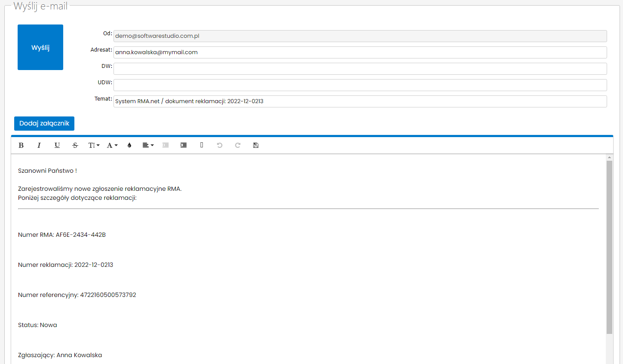Toggle bold formatting in the editor toolbar
This screenshot has width=623, height=364.
click(21, 145)
